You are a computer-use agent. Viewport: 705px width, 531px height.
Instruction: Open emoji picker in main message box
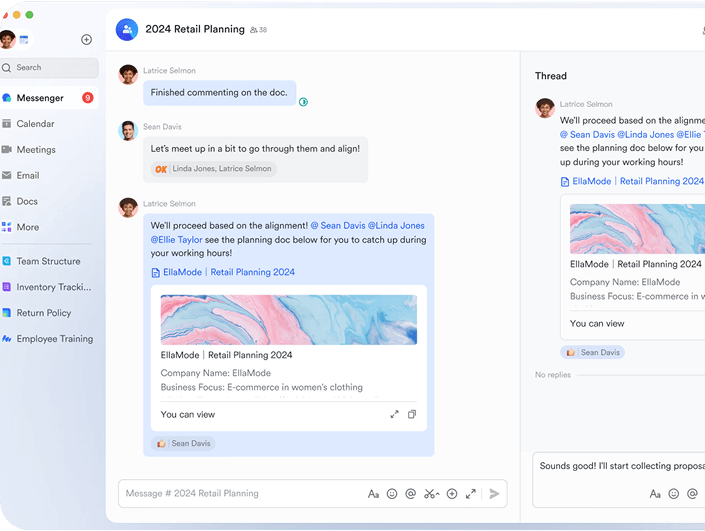[392, 493]
